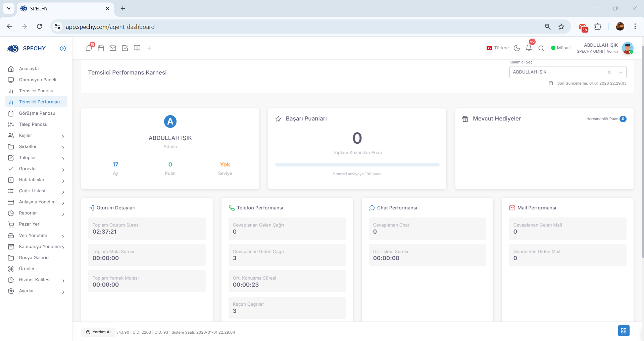The image size is (644, 341).
Task: Click Toplam Oturum Süresi 02:37:21 card
Action: [x=147, y=229]
